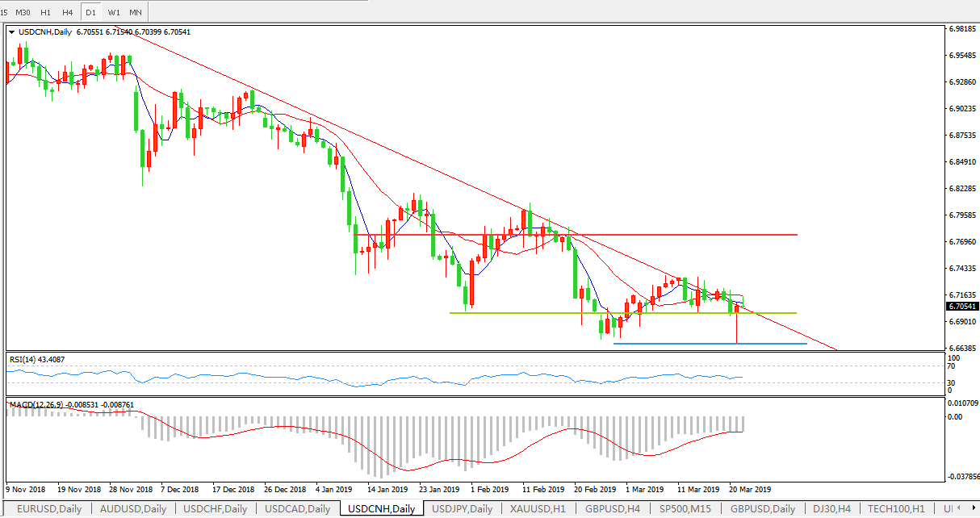Screen dimensions: 980x518
Task: Go to the USDCHF,Daily chart tab
Action: (x=216, y=509)
